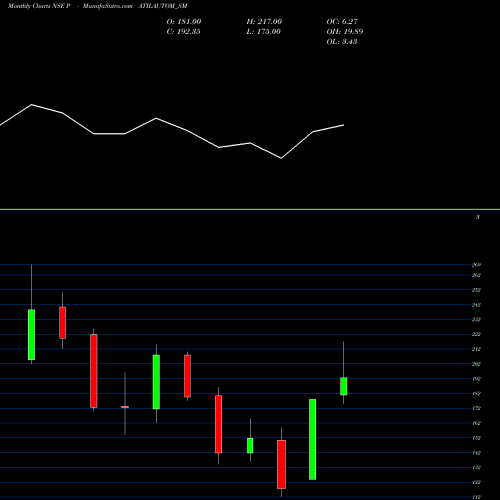Select the red candle topping near 242
This screenshot has width=500, height=500.
click(x=62, y=323)
